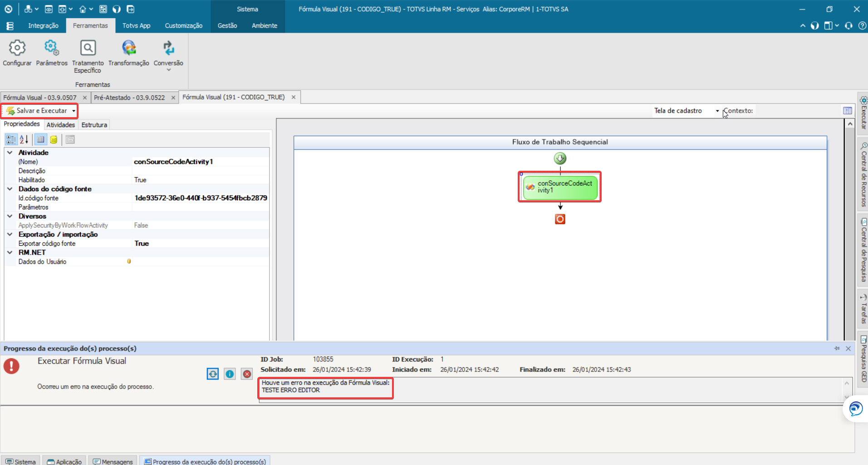Close the execution progress panel
The height and width of the screenshot is (465, 868).
tap(848, 348)
